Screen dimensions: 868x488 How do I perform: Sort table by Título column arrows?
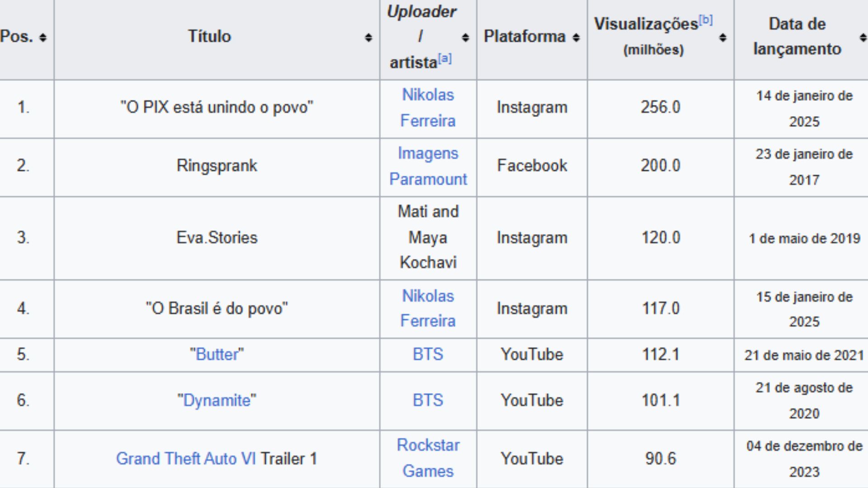click(368, 38)
